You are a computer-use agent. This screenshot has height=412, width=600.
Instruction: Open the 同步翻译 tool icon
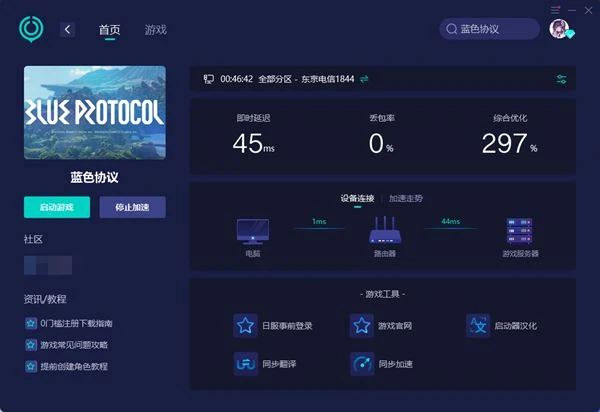click(x=245, y=363)
